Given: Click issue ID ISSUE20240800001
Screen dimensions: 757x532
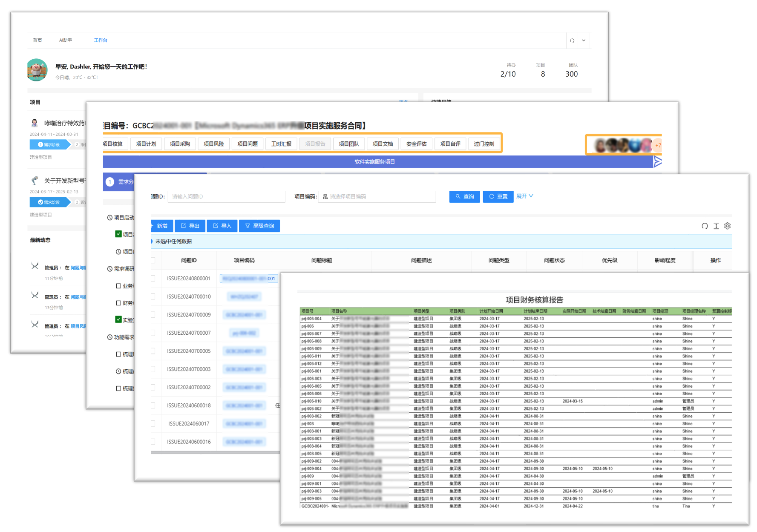Looking at the screenshot, I should (189, 278).
